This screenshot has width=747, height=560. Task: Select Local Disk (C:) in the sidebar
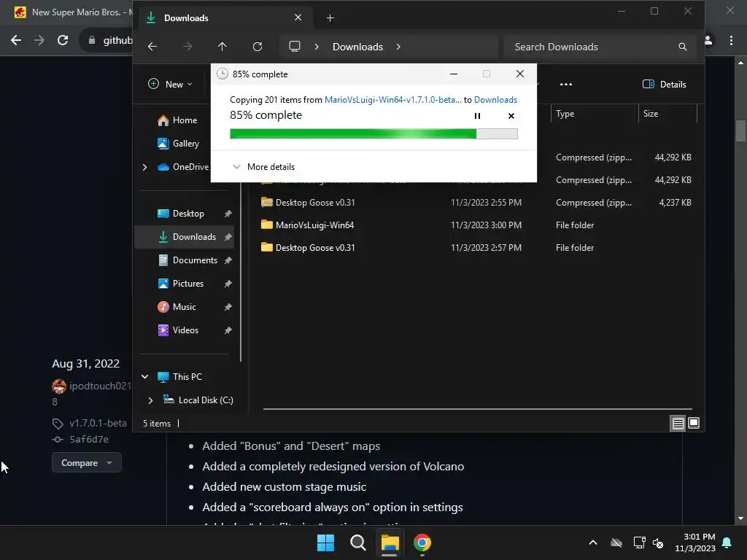198,400
